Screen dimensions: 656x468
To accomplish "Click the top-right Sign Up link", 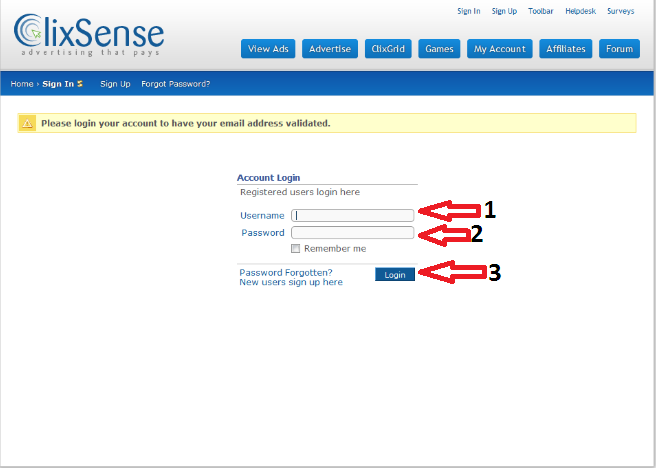I will 504,11.
